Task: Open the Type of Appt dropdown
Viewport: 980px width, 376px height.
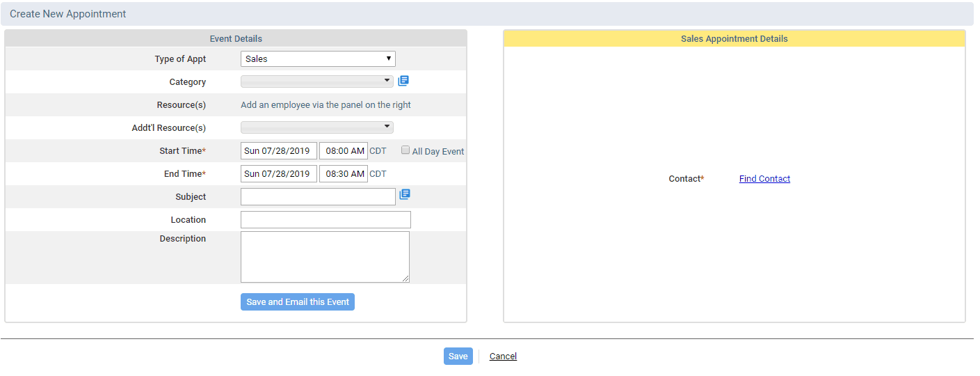Action: 318,59
